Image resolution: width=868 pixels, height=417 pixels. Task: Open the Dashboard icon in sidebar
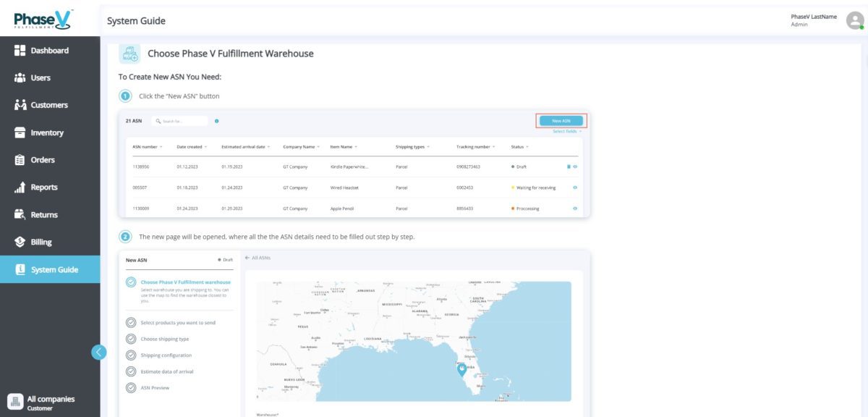pyautogui.click(x=20, y=51)
